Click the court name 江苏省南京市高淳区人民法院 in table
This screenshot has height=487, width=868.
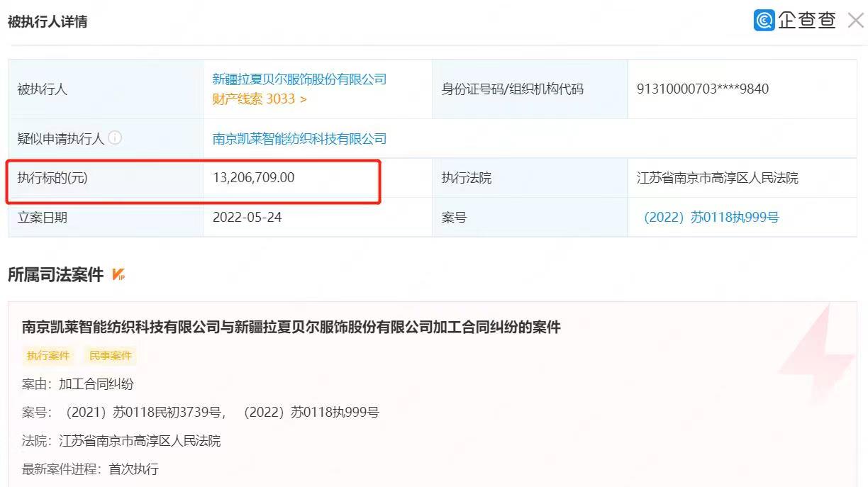[718, 178]
